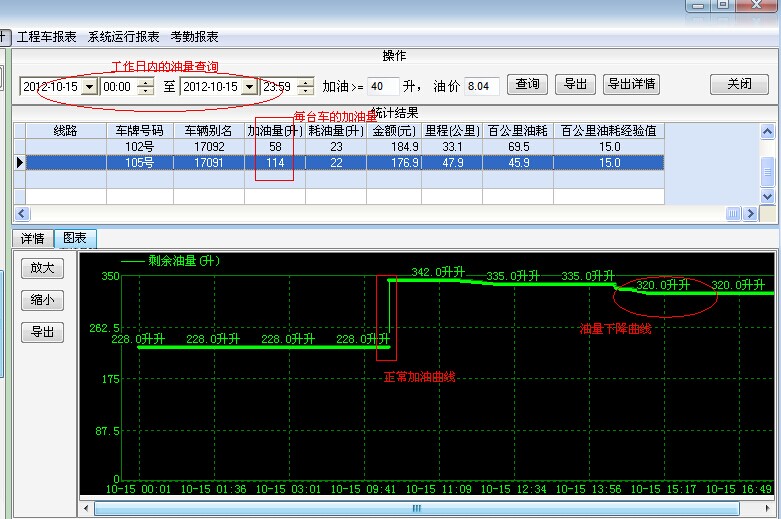This screenshot has width=781, height=519.
Task: Click 放大 to zoom in chart
Action: point(42,268)
